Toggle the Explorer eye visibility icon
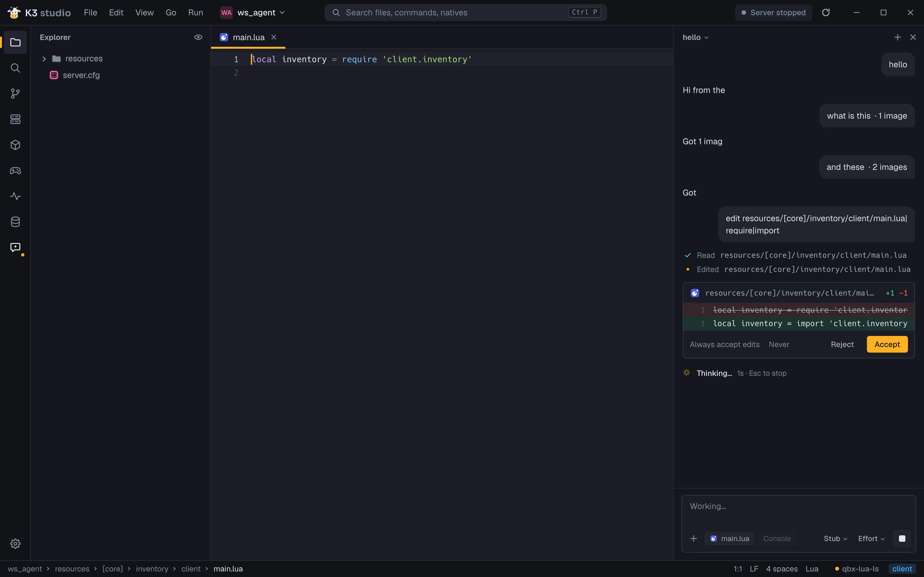Screen dimensions: 924x577 pos(198,37)
